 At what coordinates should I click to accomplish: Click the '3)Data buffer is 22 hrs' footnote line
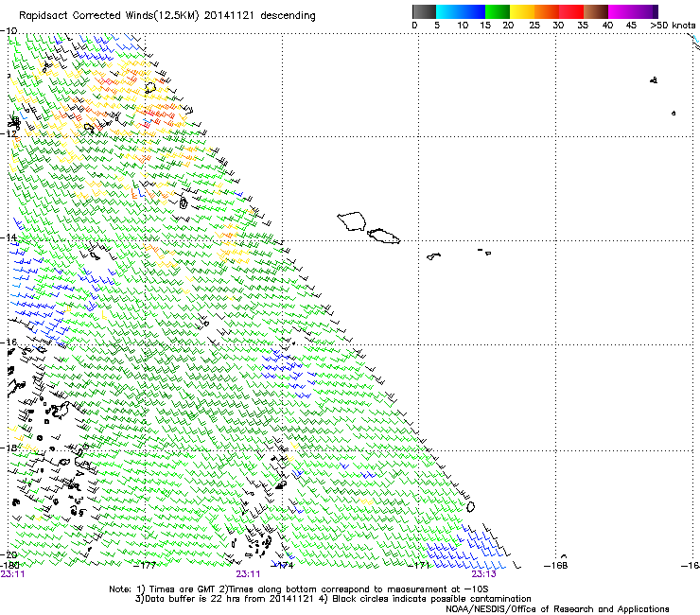pos(333,599)
